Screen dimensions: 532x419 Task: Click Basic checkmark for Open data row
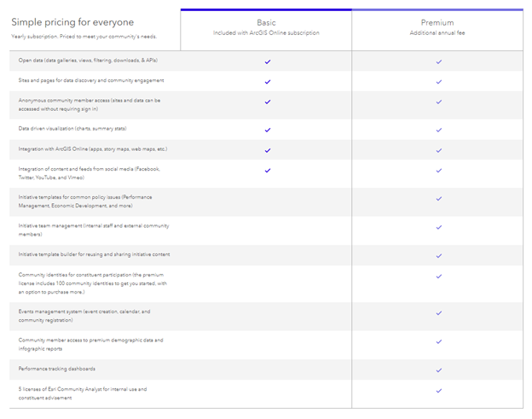point(268,61)
